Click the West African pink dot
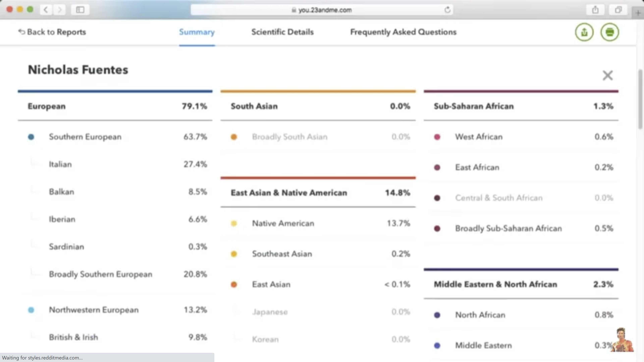Screen dimensions: 644x362 click(437, 137)
